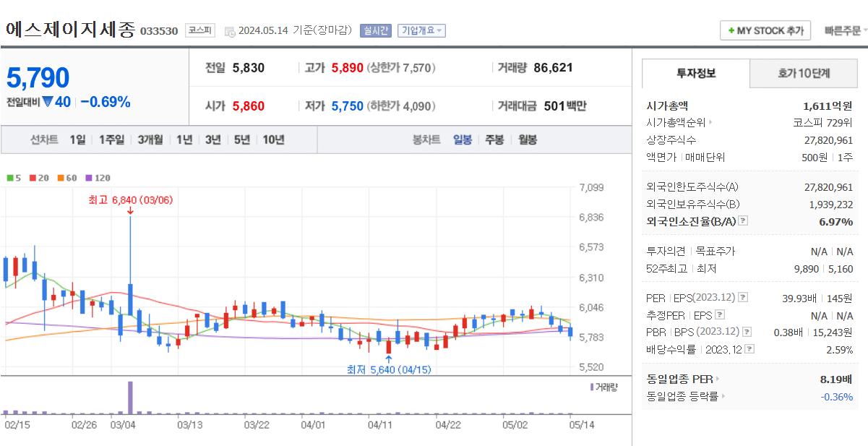Click the 최고 6,840 (03/06) marker

(x=131, y=200)
